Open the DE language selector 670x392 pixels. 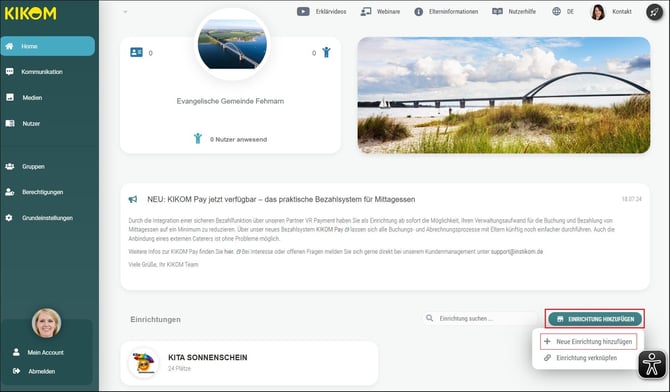pyautogui.click(x=570, y=12)
